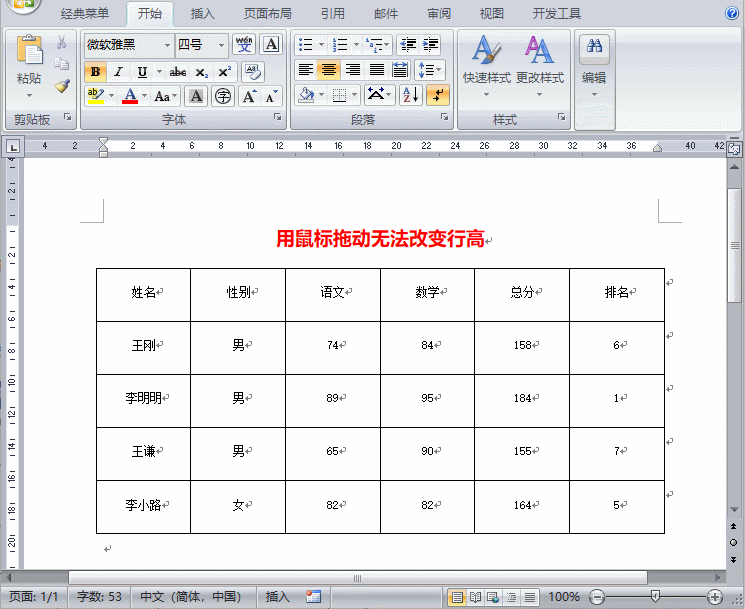Screen dimensions: 745x609
Task: Switch to Print Layout view
Action: [457, 597]
